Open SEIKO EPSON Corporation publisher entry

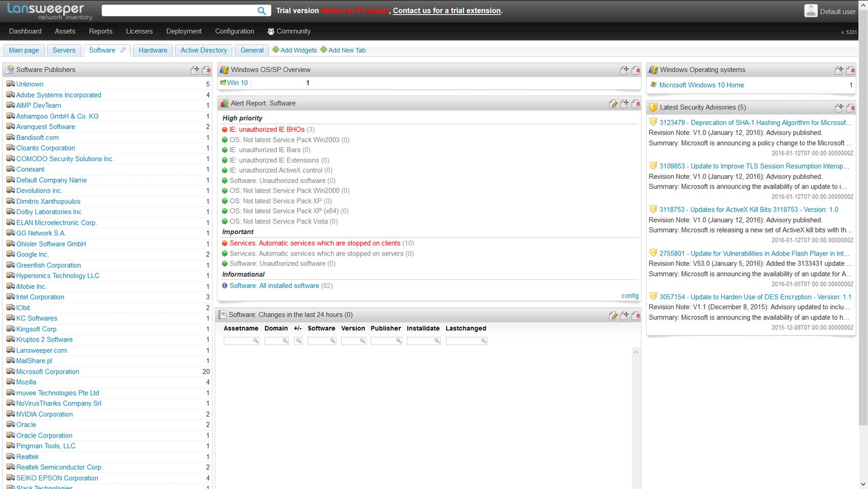57,478
